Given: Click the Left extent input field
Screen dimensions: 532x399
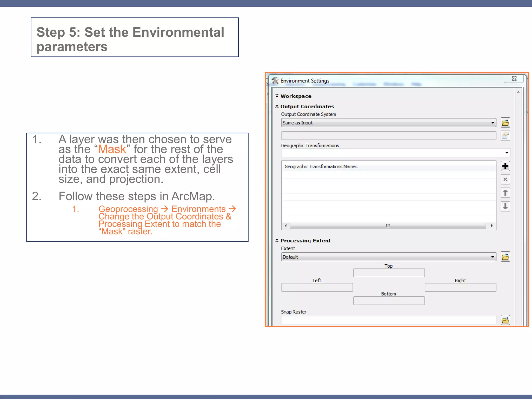Looking at the screenshot, I should 317,287.
